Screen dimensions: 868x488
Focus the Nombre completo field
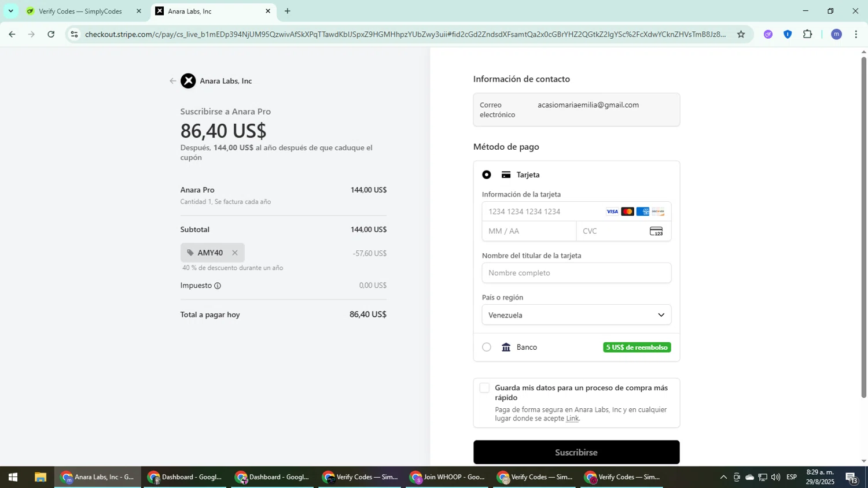[576, 273]
